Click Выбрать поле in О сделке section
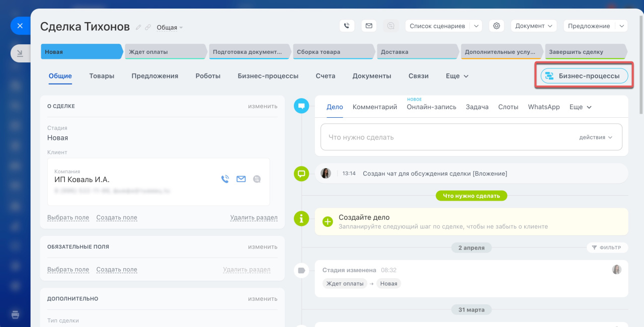644x327 pixels. (68, 218)
